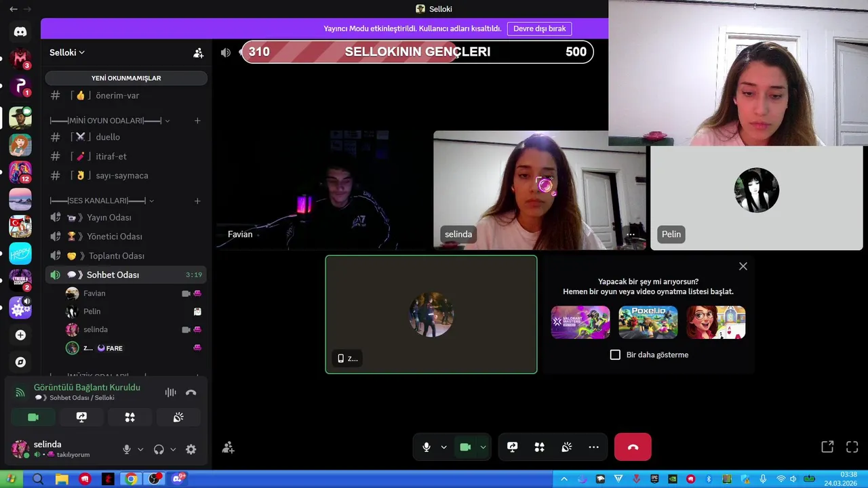Open the Selloki server dropdown menu

[67, 53]
